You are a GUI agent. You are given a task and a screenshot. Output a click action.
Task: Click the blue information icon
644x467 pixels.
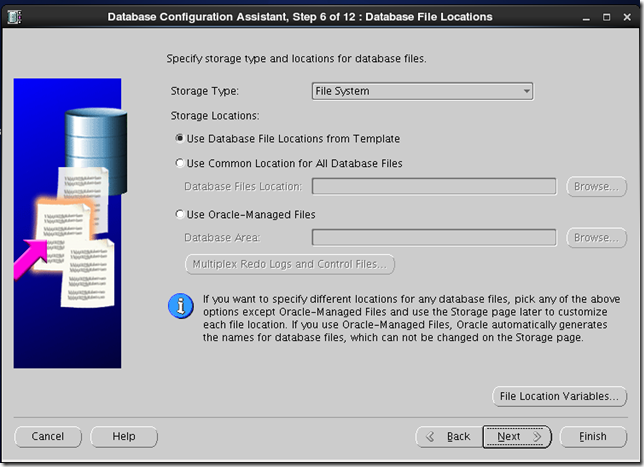pos(181,306)
